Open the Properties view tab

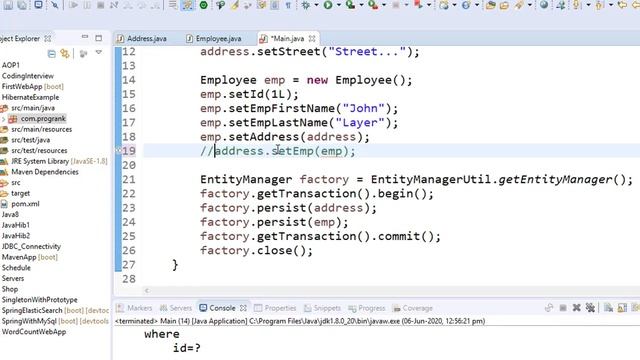(275, 308)
